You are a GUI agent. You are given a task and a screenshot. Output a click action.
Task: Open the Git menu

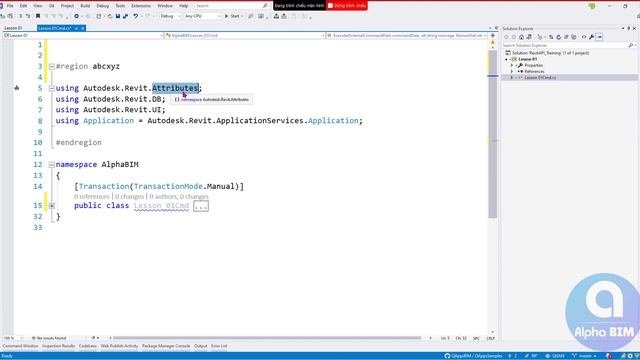point(51,6)
